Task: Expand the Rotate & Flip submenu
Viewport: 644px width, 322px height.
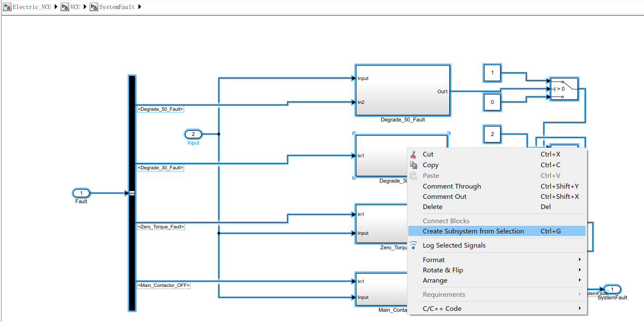Action: (443, 270)
